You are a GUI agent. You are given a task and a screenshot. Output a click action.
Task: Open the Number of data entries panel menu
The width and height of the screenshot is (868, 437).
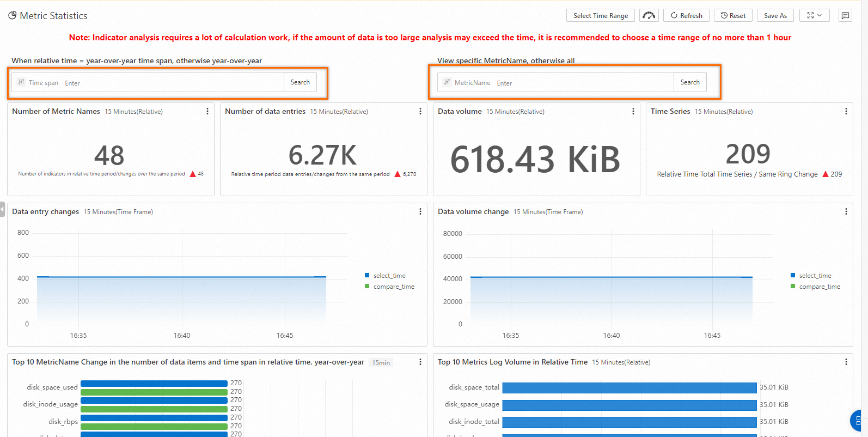[420, 111]
